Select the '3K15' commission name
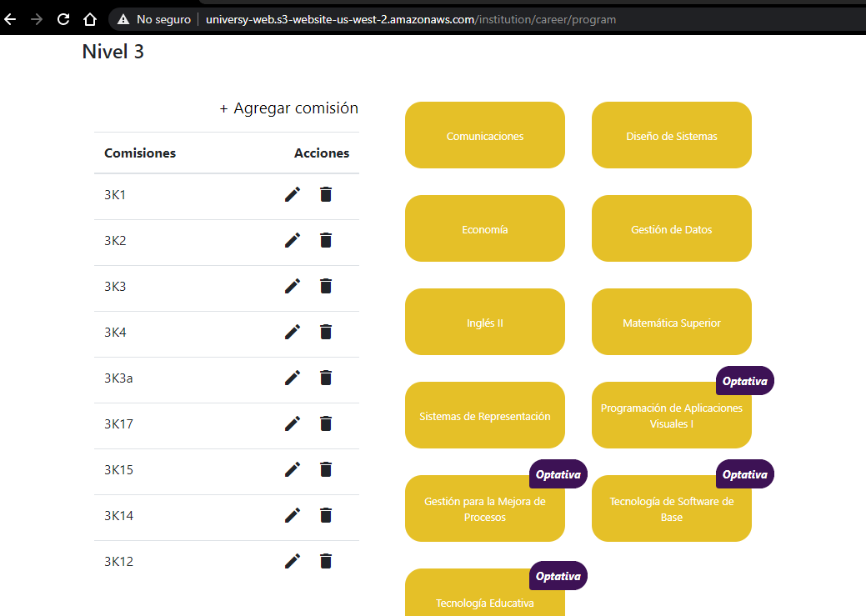Screen dimensions: 866x616 [x=118, y=469]
